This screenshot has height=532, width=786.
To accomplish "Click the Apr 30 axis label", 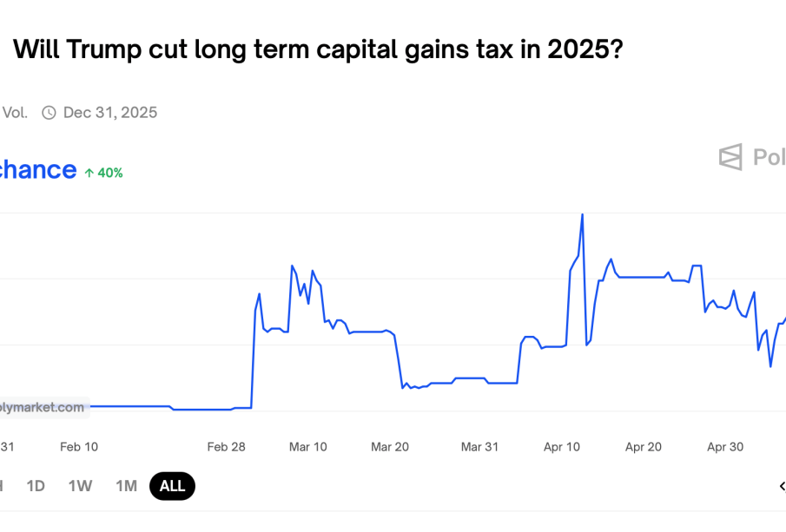I will 725,447.
